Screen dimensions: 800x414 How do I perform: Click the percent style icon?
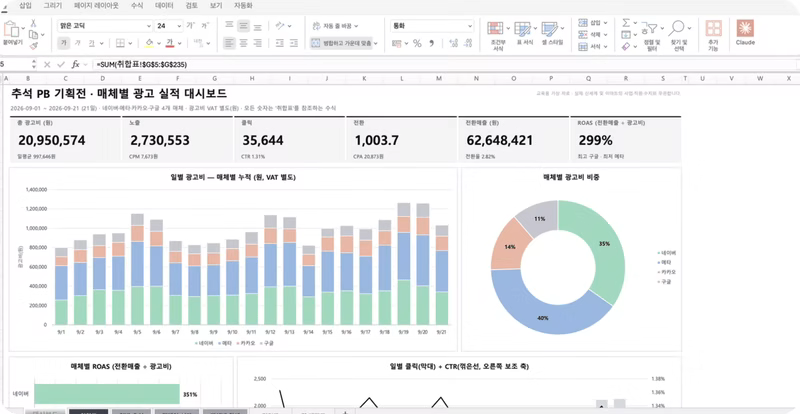(417, 43)
